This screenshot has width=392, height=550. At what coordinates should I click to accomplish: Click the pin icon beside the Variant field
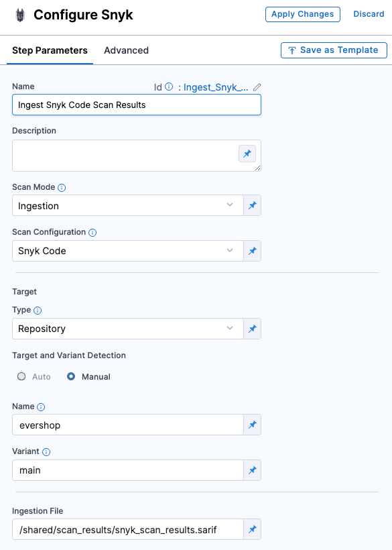(252, 470)
